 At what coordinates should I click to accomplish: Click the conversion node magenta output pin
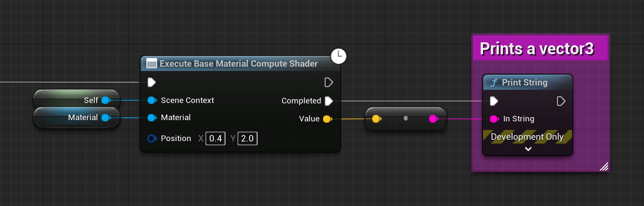433,119
